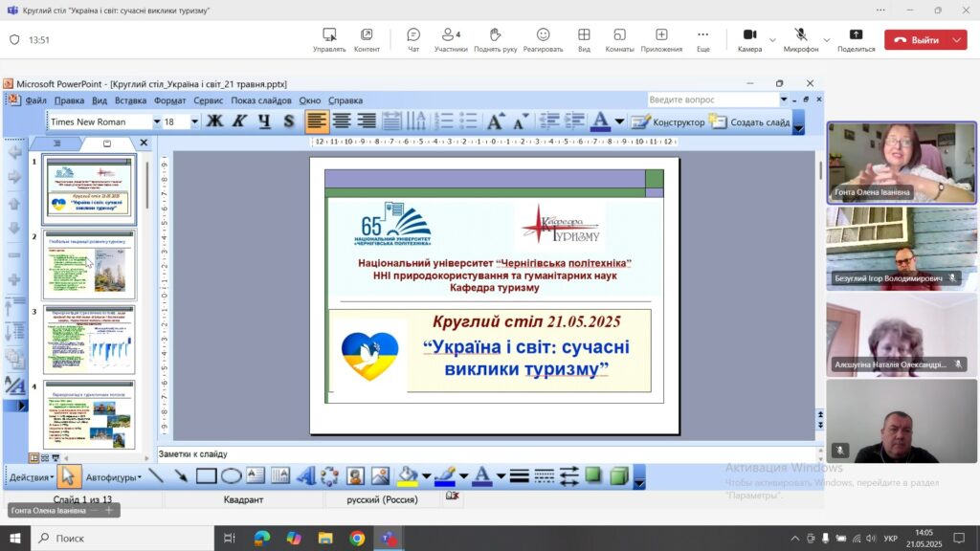Click the font color swatch in formatting toolbar
Screen dimensions: 980x551
[x=600, y=121]
